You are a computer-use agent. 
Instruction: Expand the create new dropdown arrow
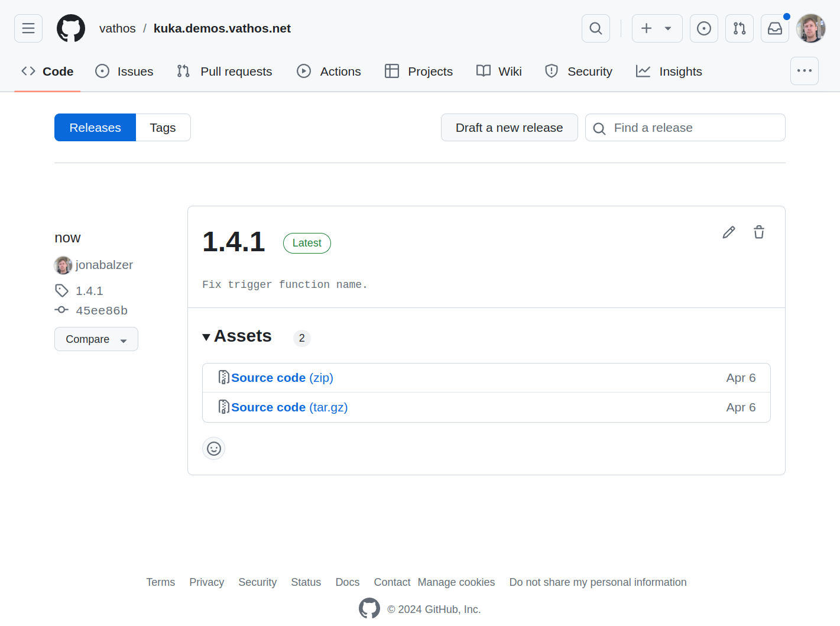(x=667, y=28)
